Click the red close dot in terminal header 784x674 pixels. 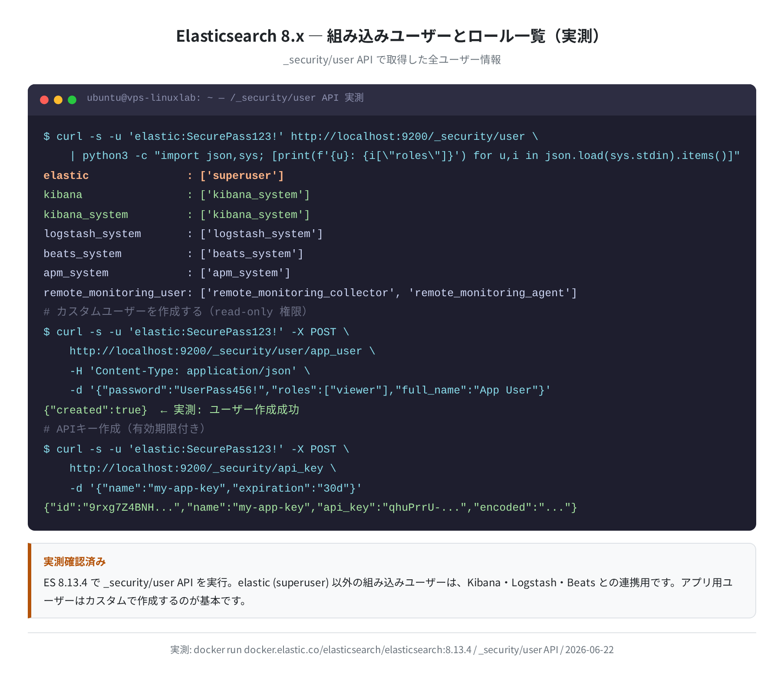pyautogui.click(x=44, y=100)
